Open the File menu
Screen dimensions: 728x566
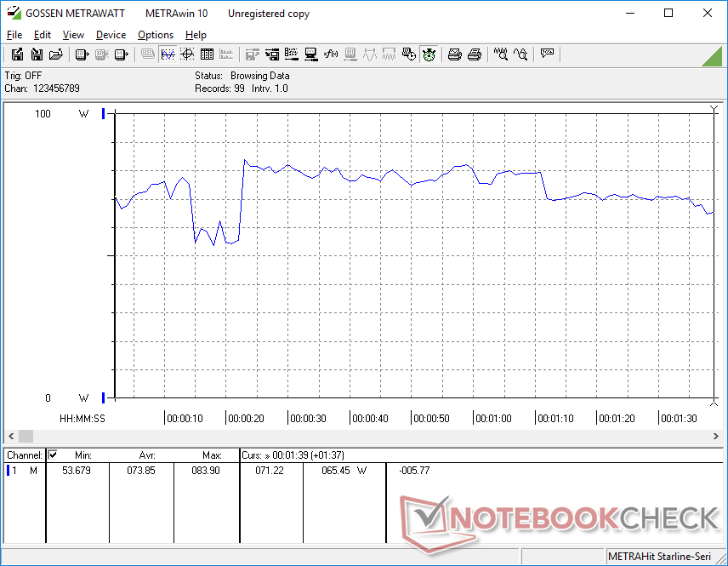pyautogui.click(x=14, y=35)
